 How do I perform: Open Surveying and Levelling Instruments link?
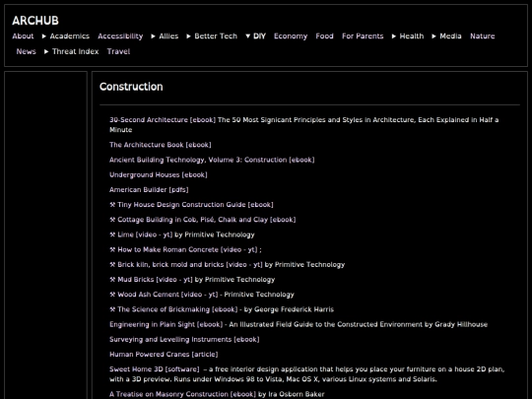[184, 339]
